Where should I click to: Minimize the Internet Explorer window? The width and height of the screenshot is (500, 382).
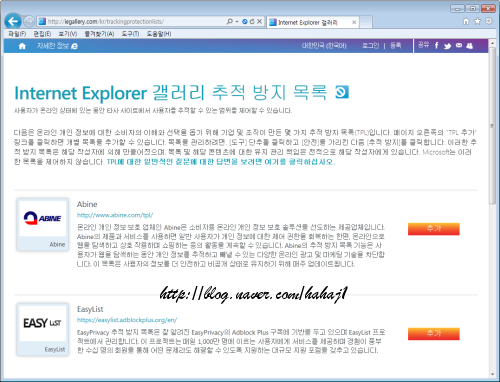(457, 8)
